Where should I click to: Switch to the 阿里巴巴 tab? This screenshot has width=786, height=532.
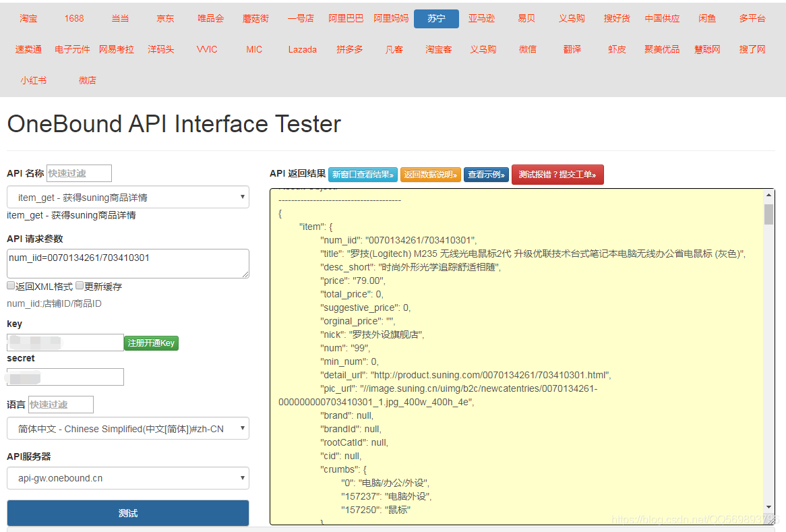point(346,19)
